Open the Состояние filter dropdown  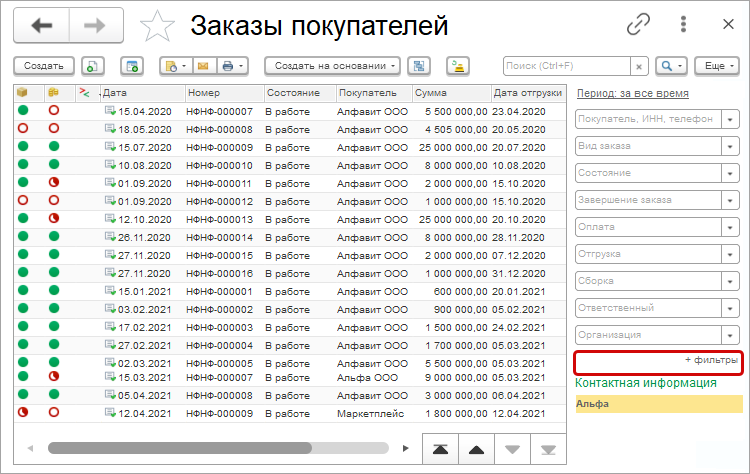[x=730, y=173]
